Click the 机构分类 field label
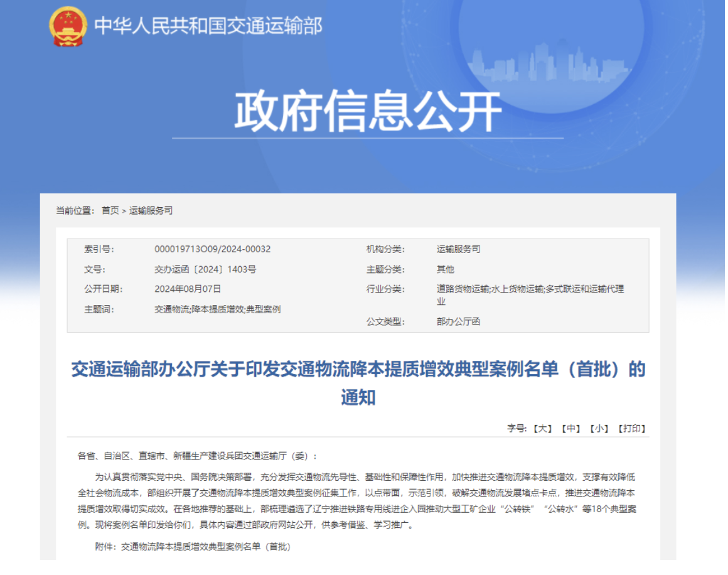This screenshot has width=728, height=575. point(385,249)
